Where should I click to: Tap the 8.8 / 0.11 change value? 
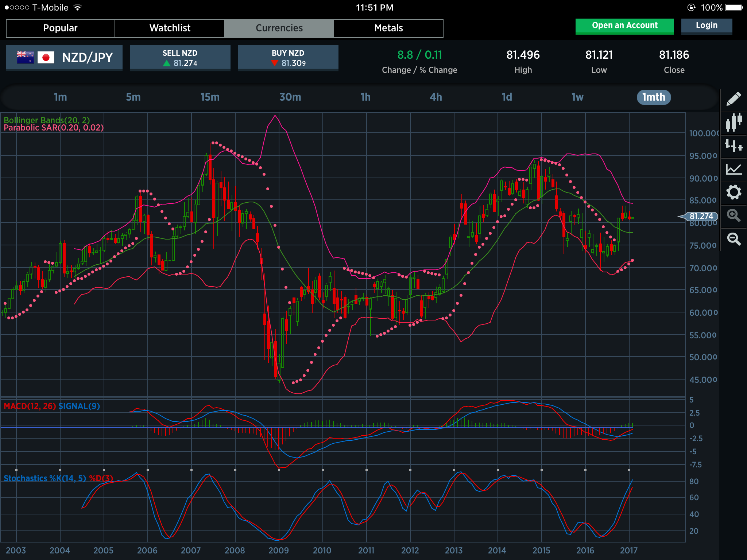coord(419,55)
